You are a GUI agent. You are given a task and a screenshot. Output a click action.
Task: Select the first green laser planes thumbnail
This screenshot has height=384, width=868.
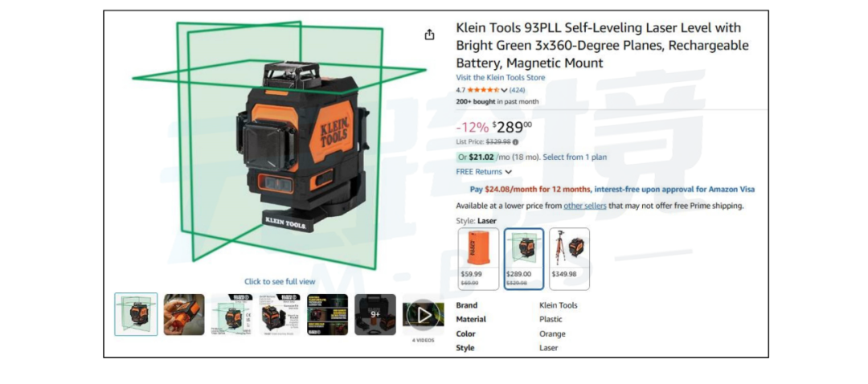tap(136, 314)
